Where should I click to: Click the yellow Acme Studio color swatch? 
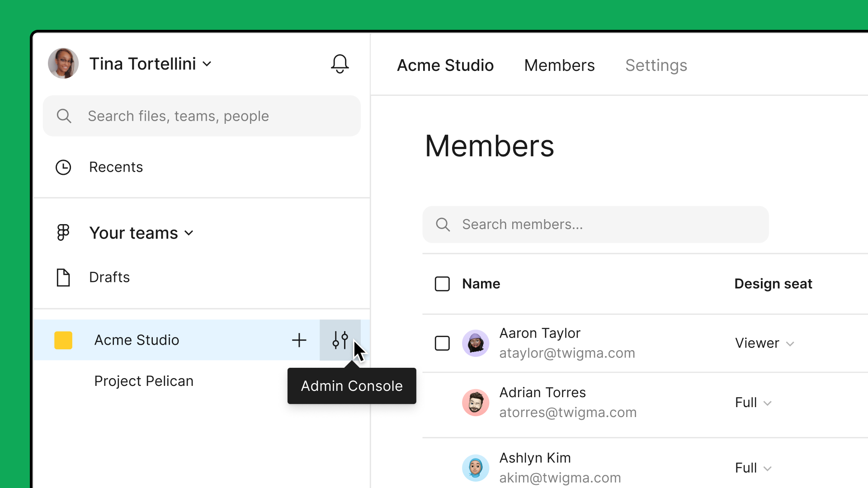pyautogui.click(x=63, y=340)
